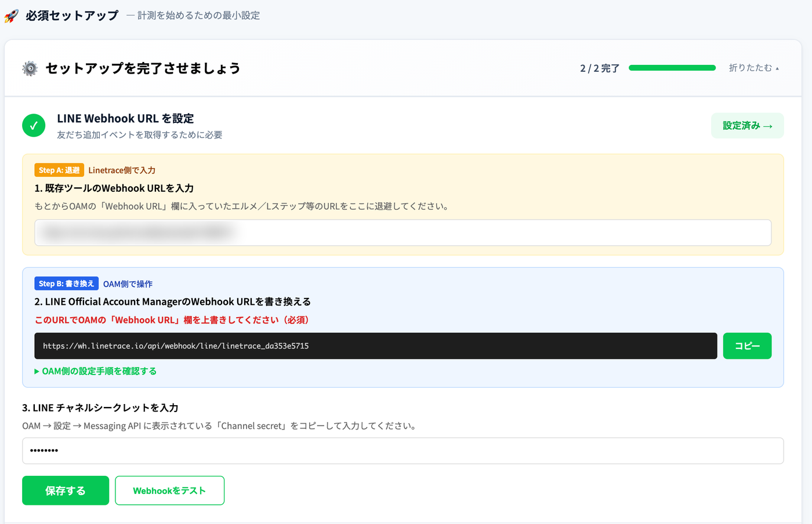Click the green setup progress bar
Viewport: 812px width, 524px height.
672,68
